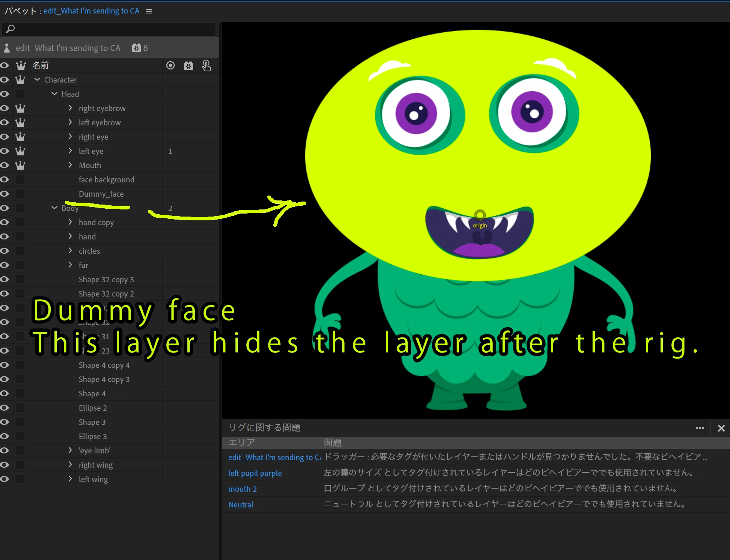Click the behaviors column header icon

point(189,66)
